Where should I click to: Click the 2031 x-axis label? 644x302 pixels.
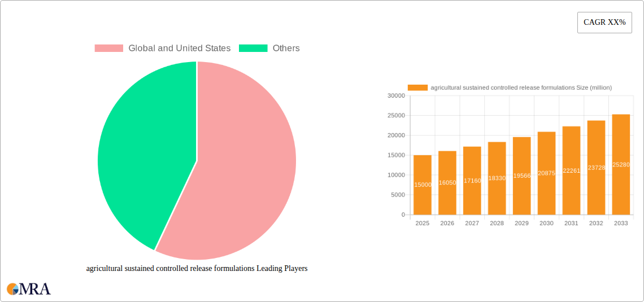click(571, 223)
